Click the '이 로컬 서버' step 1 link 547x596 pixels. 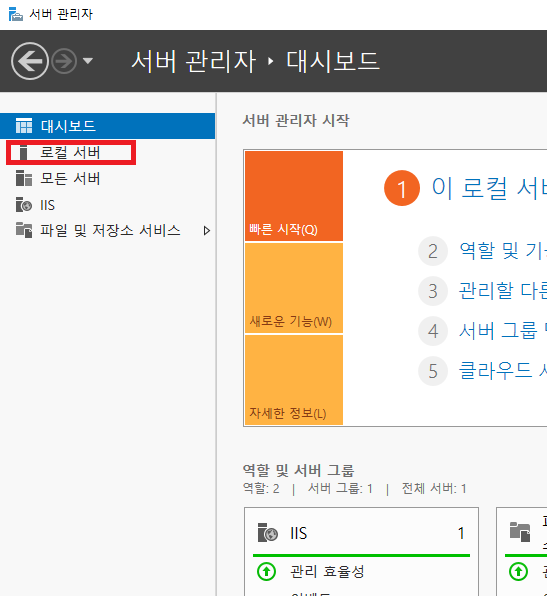tap(489, 188)
